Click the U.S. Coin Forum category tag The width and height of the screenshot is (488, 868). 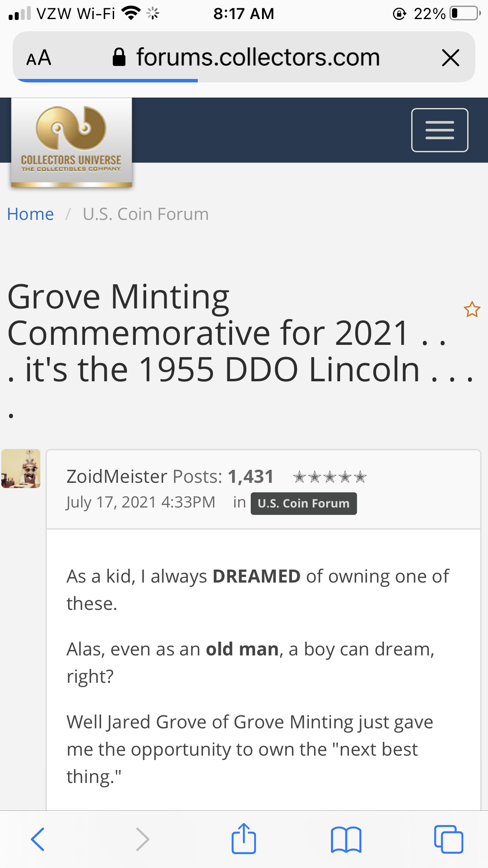303,503
